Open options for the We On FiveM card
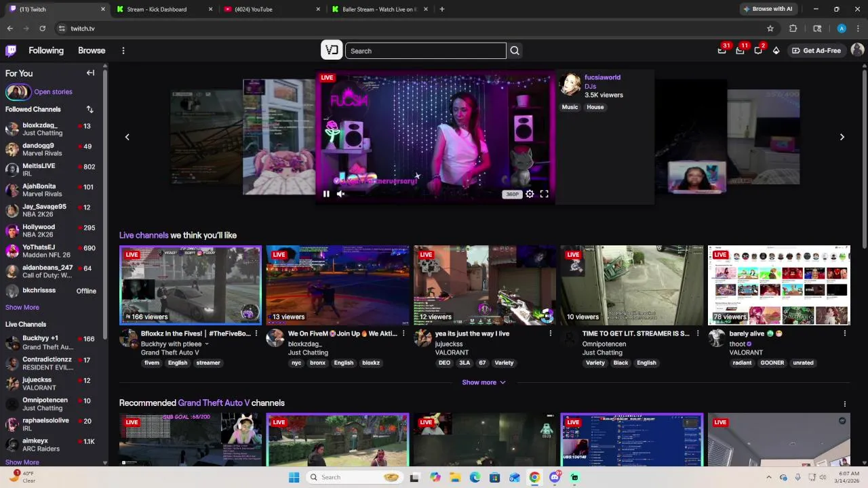This screenshot has width=868, height=488. pos(403,333)
